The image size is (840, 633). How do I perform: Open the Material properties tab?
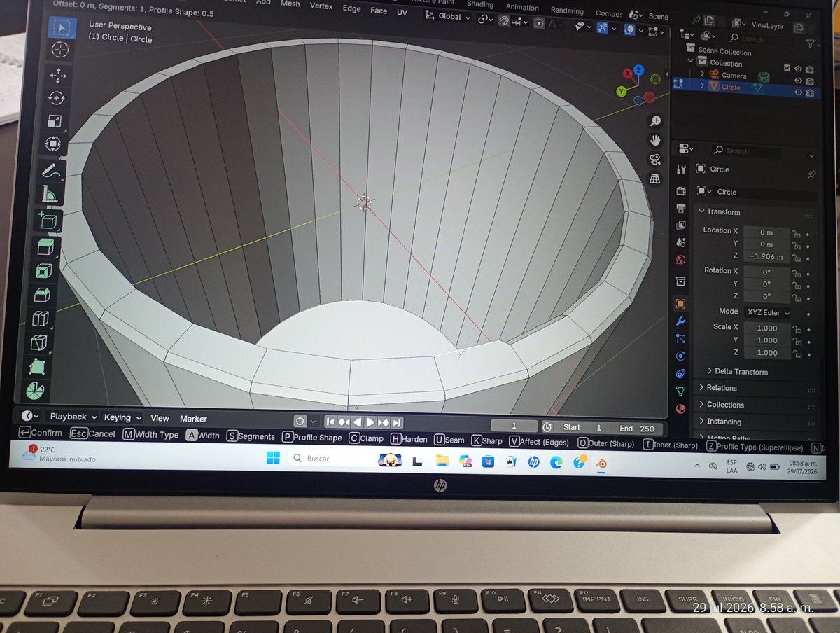click(x=681, y=408)
